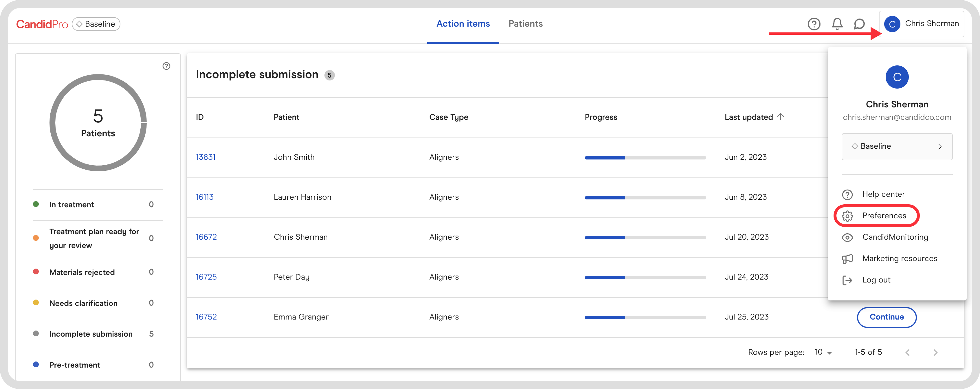
Task: Open Rows per page dropdown
Action: pos(823,352)
